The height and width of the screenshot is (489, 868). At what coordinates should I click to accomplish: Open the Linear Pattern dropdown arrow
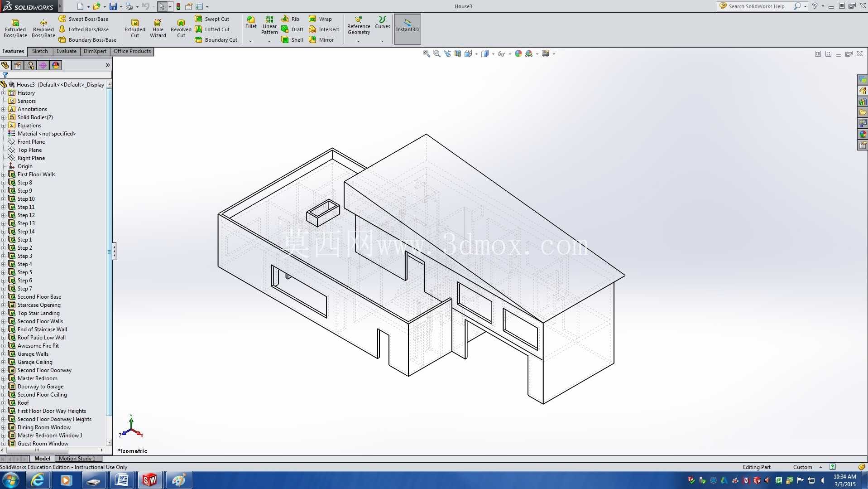point(269,41)
